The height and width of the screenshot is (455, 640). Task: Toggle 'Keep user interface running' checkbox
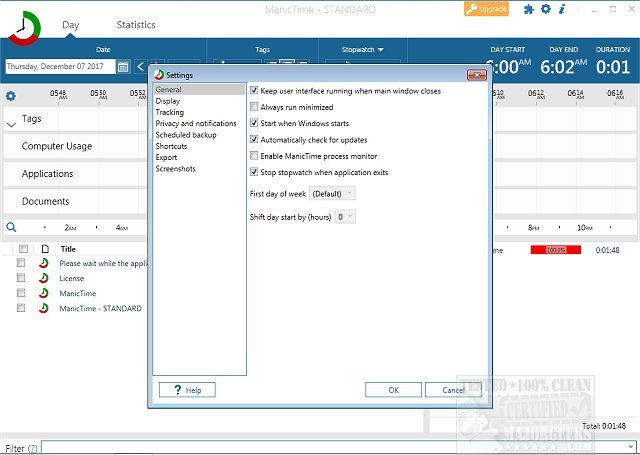coord(254,91)
